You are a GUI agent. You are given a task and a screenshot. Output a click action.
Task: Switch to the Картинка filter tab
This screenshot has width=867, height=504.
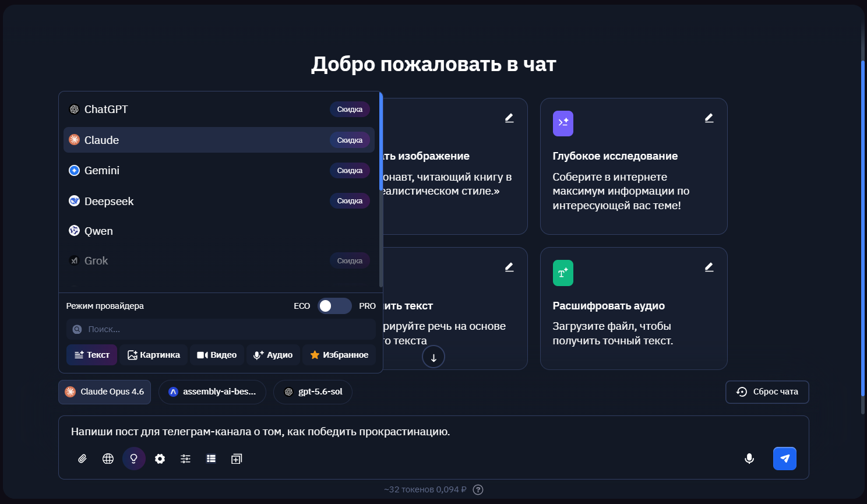pyautogui.click(x=154, y=355)
